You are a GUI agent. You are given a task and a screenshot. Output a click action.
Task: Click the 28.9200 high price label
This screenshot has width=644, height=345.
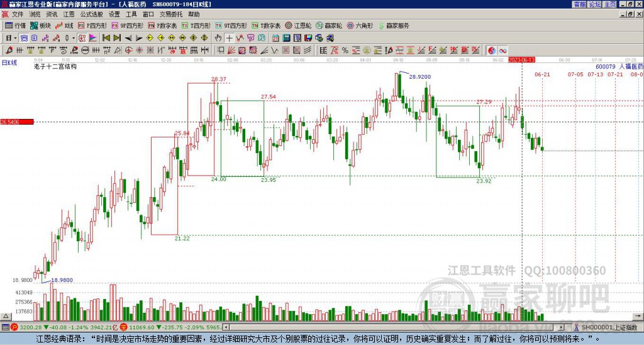(x=419, y=77)
